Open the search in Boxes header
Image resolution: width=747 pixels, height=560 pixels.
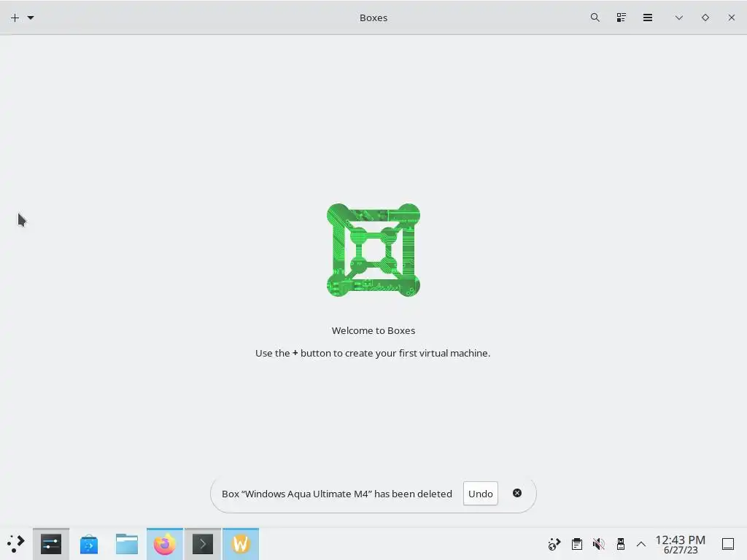click(x=595, y=17)
